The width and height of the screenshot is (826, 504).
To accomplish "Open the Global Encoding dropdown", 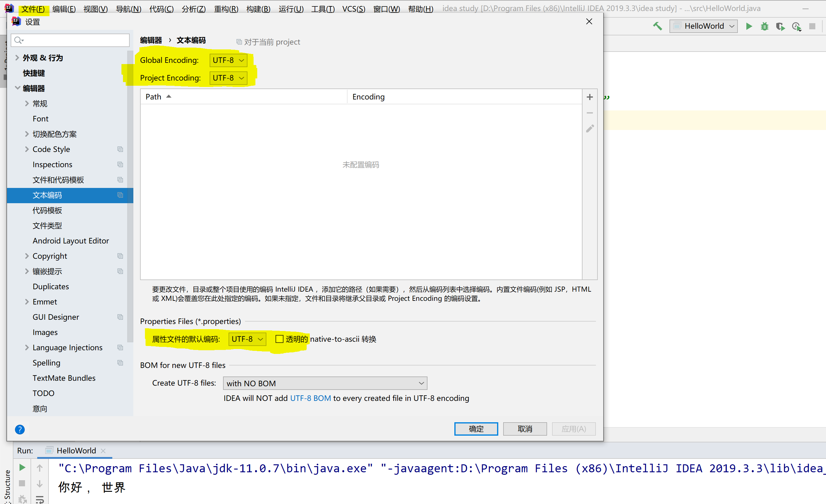I will coord(228,60).
